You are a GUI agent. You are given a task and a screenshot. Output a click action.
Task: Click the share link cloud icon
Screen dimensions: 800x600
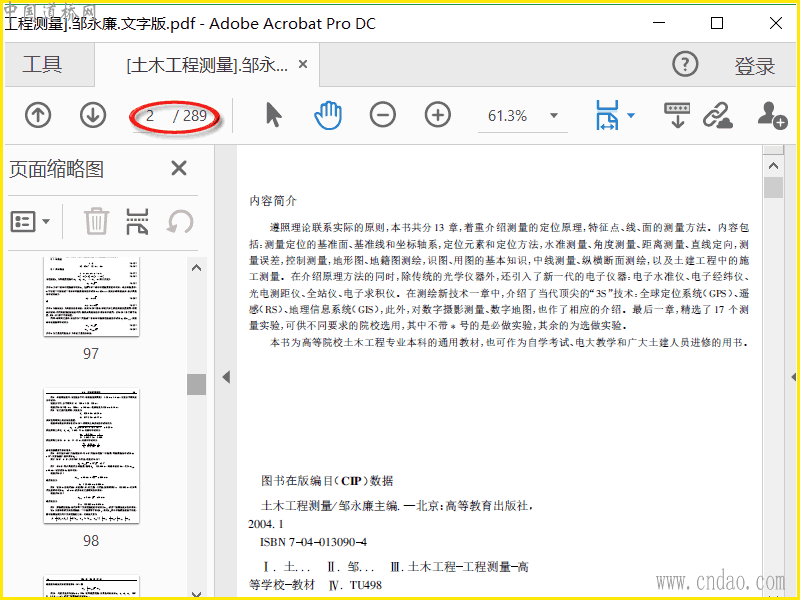tap(718, 115)
